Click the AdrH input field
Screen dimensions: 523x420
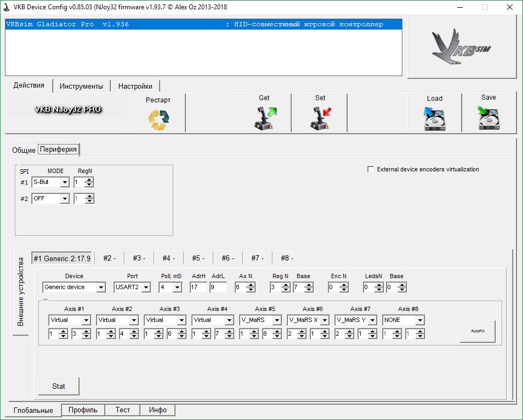click(x=198, y=287)
